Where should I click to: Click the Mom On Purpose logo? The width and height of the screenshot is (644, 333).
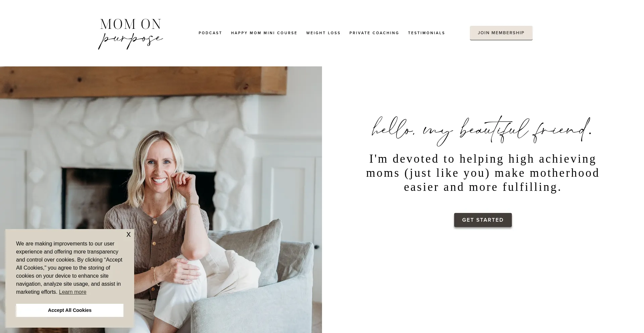point(130,34)
